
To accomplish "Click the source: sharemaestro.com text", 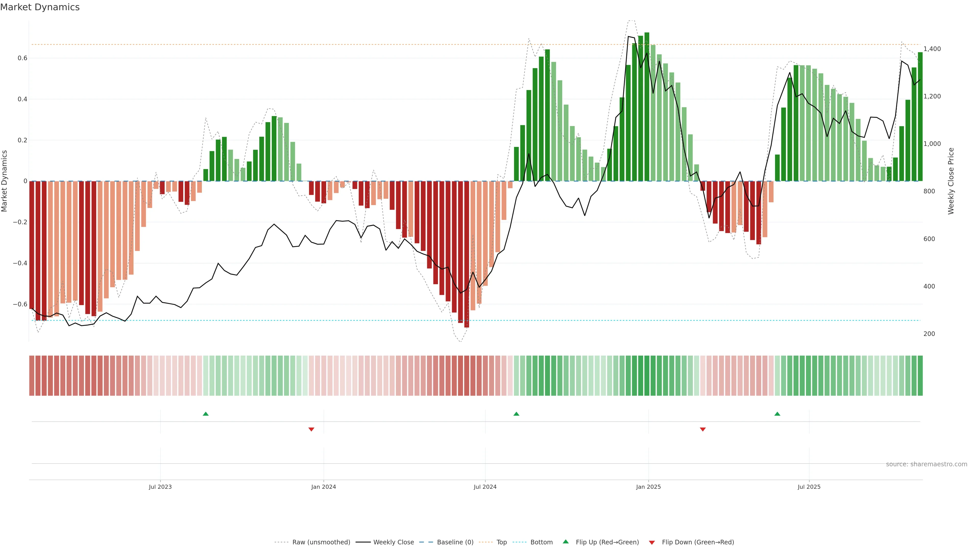I will pyautogui.click(x=926, y=464).
